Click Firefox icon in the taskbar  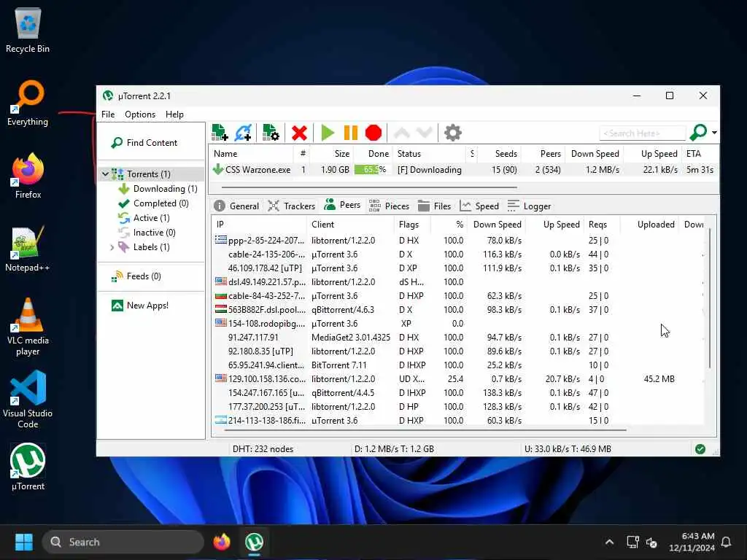click(x=222, y=542)
